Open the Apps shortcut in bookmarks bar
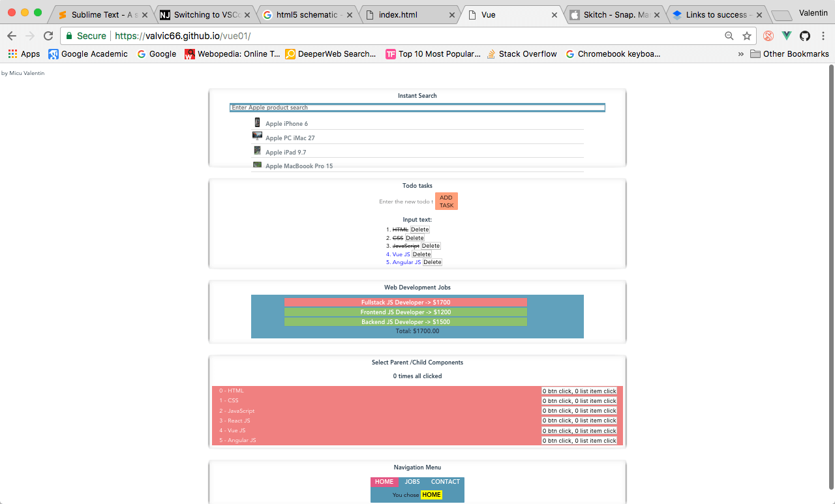835x504 pixels. (x=24, y=54)
